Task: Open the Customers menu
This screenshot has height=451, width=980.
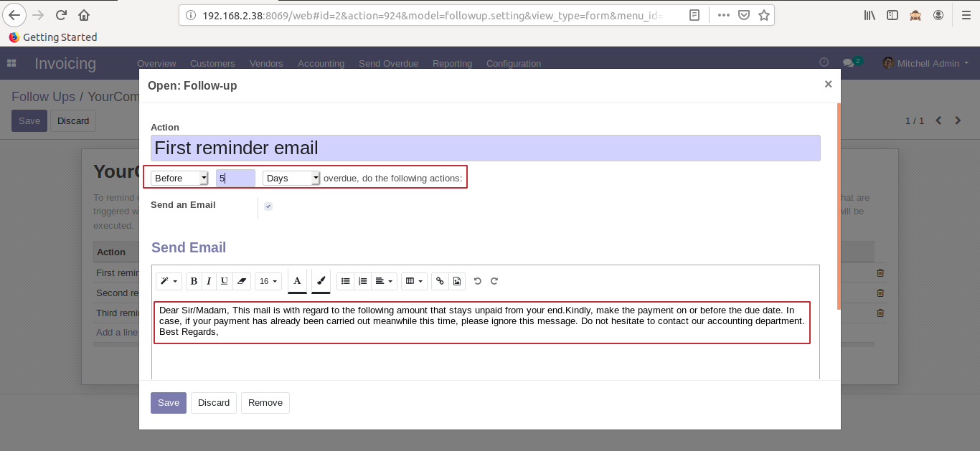Action: click(212, 64)
